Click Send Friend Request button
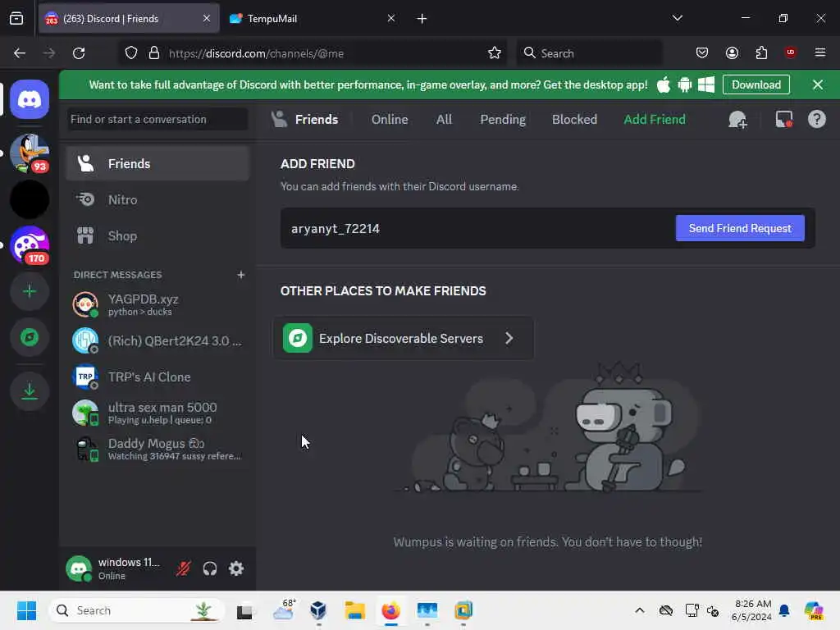Viewport: 840px width, 630px height. 740,228
